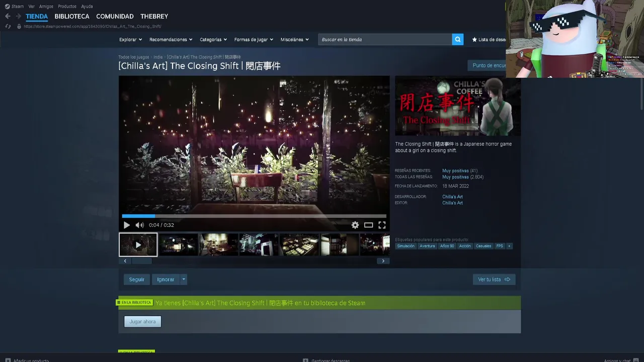Select the Simulación tag
644x362 pixels.
click(406, 246)
